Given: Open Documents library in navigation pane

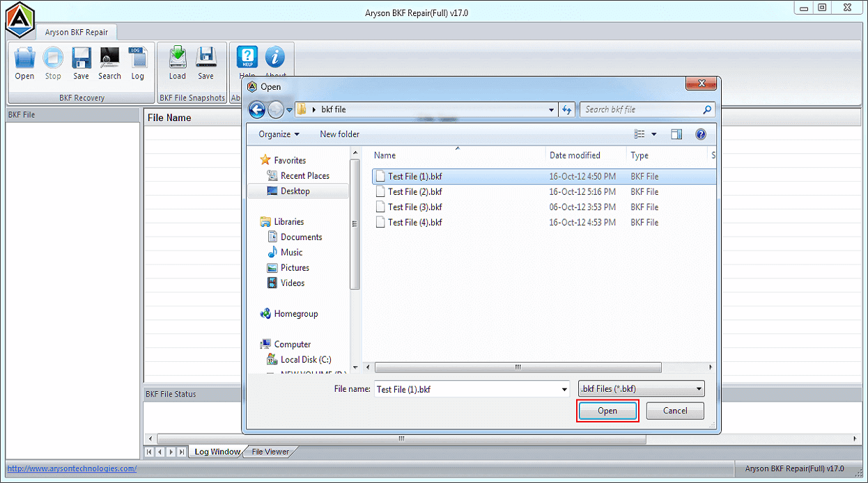Looking at the screenshot, I should [x=295, y=237].
